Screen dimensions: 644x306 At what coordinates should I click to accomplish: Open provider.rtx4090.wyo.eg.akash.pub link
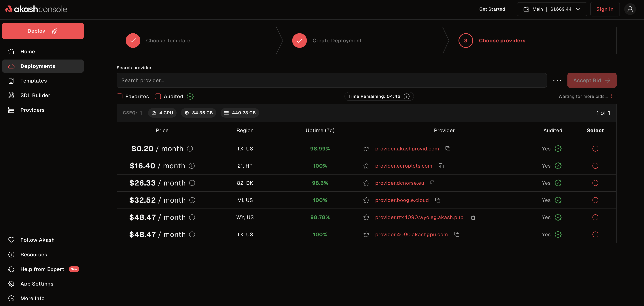point(419,217)
